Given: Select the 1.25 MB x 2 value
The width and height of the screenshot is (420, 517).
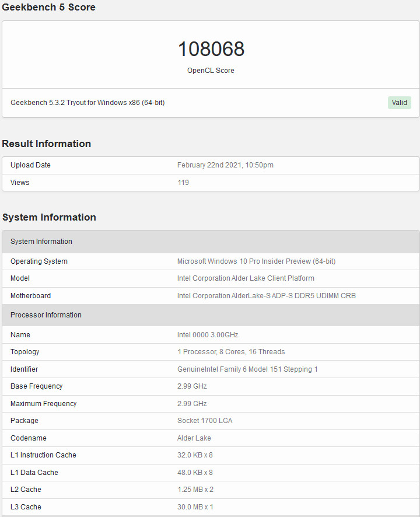Looking at the screenshot, I should pos(195,490).
